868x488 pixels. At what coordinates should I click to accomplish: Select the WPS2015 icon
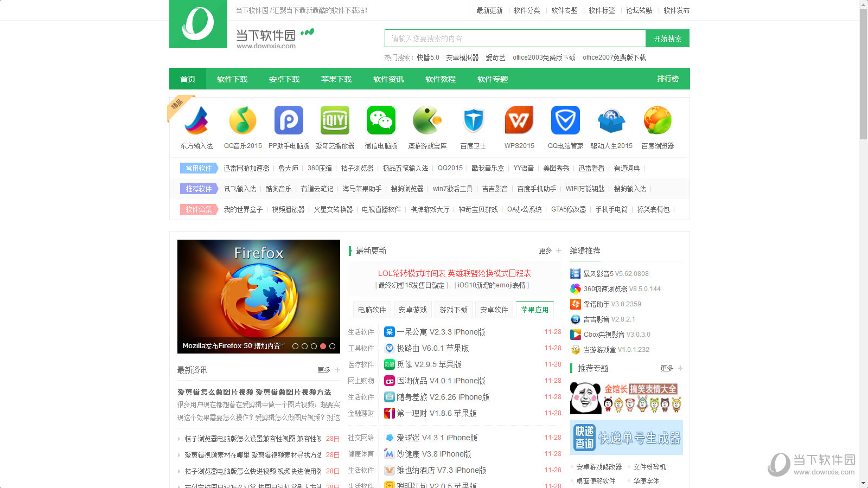[519, 120]
